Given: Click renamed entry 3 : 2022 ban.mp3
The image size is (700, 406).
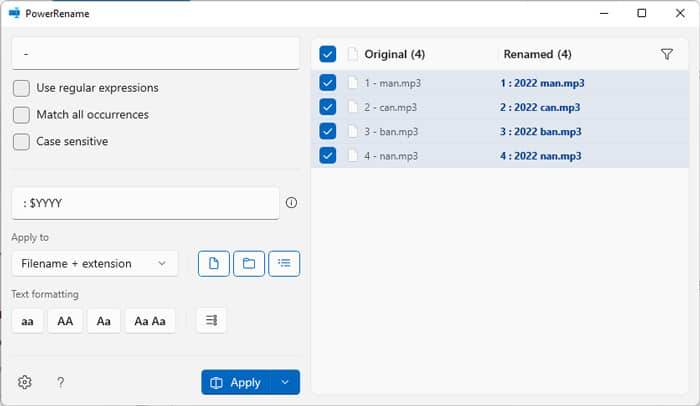Looking at the screenshot, I should click(541, 132).
